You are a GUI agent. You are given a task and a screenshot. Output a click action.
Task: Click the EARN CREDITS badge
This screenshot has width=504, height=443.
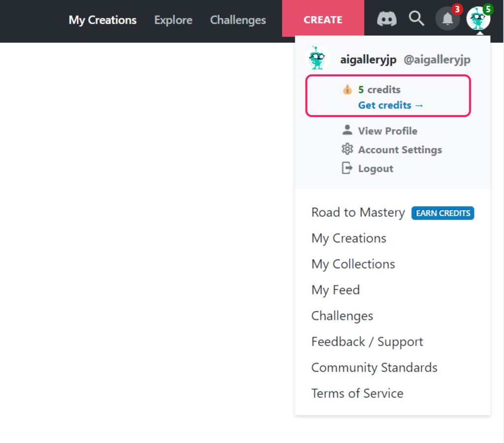(442, 213)
